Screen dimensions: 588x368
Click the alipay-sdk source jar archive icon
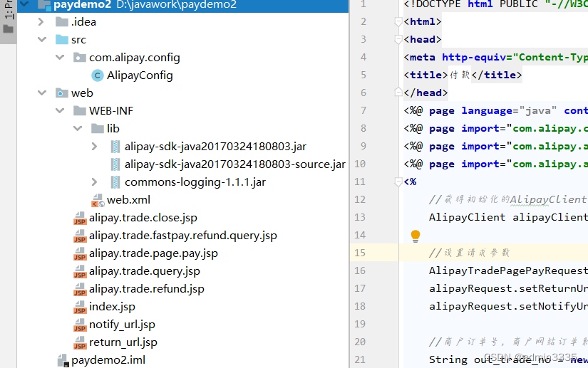point(115,164)
